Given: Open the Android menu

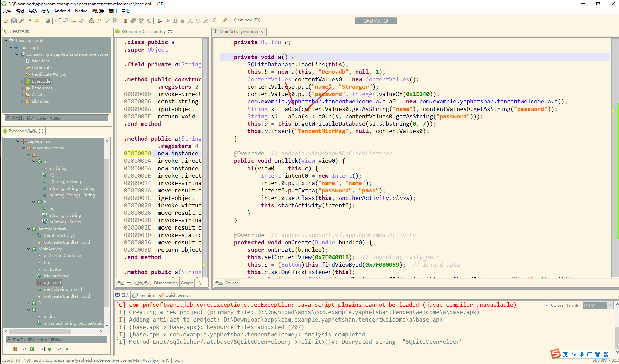Looking at the screenshot, I should pyautogui.click(x=62, y=11).
